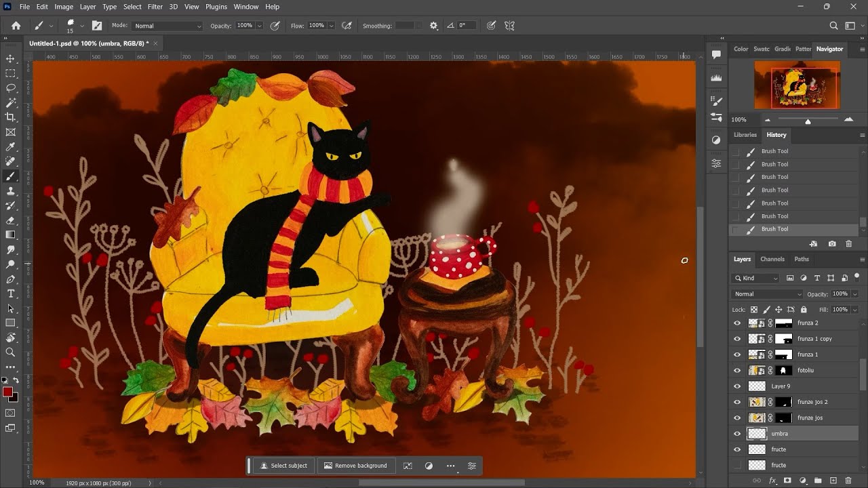The width and height of the screenshot is (868, 488).
Task: Open the tool preset picker arrow
Action: (x=50, y=26)
